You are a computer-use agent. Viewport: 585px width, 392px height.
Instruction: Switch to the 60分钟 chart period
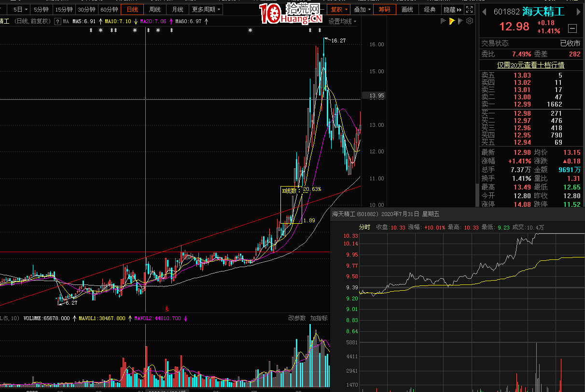coord(109,10)
